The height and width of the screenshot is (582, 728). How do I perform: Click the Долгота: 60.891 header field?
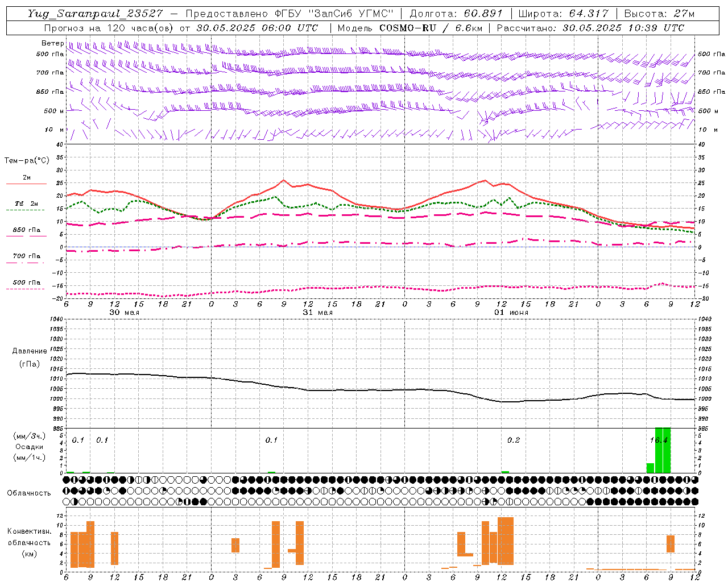click(456, 14)
